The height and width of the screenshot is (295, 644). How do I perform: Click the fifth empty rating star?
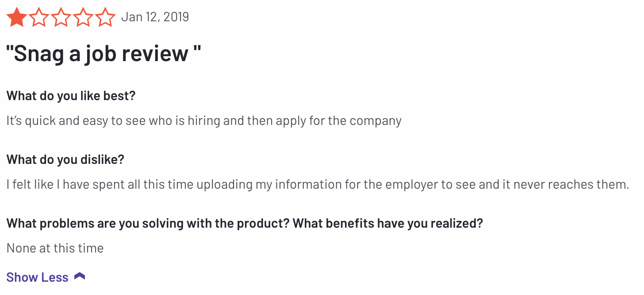(105, 17)
